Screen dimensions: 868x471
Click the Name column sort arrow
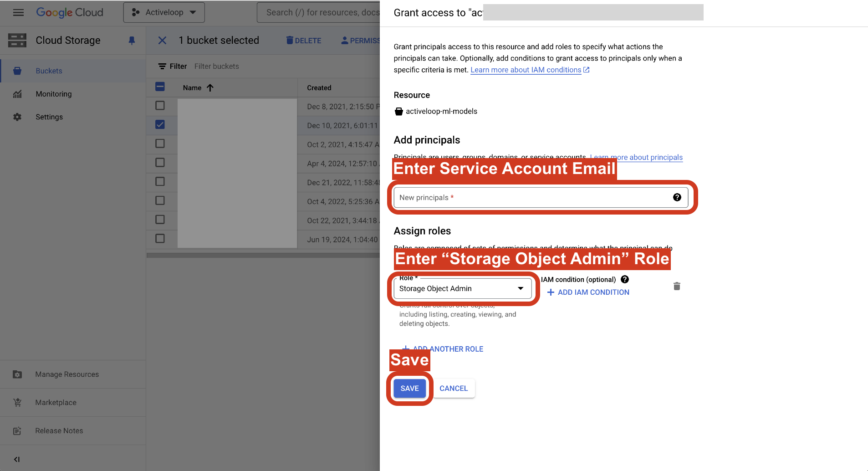pyautogui.click(x=210, y=88)
